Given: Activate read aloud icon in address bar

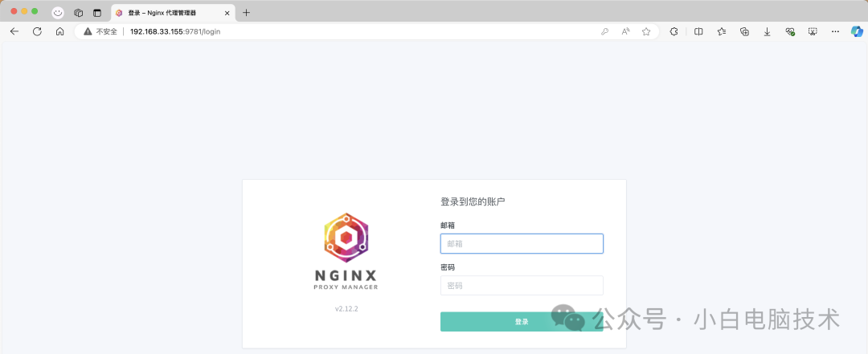Looking at the screenshot, I should tap(625, 31).
